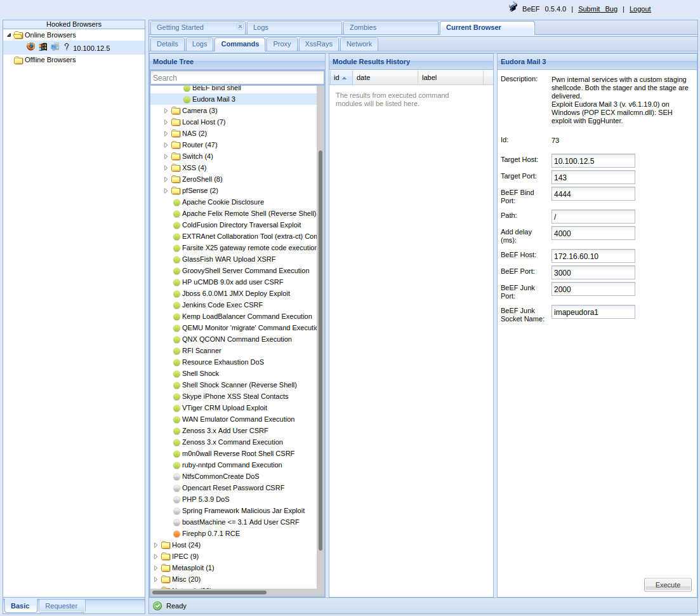Open the top-level Logs tab
Screen dimensions: 700x616
pos(294,28)
